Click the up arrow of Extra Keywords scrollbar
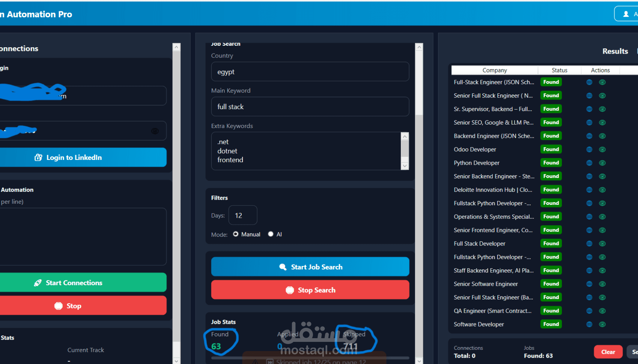Viewport: 638px width, 364px height. pos(405,137)
